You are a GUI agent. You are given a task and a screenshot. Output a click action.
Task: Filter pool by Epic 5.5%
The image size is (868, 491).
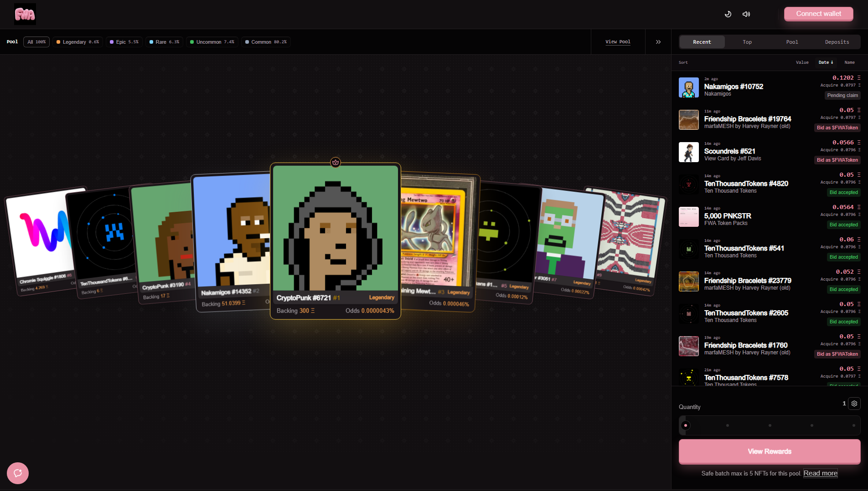point(124,42)
